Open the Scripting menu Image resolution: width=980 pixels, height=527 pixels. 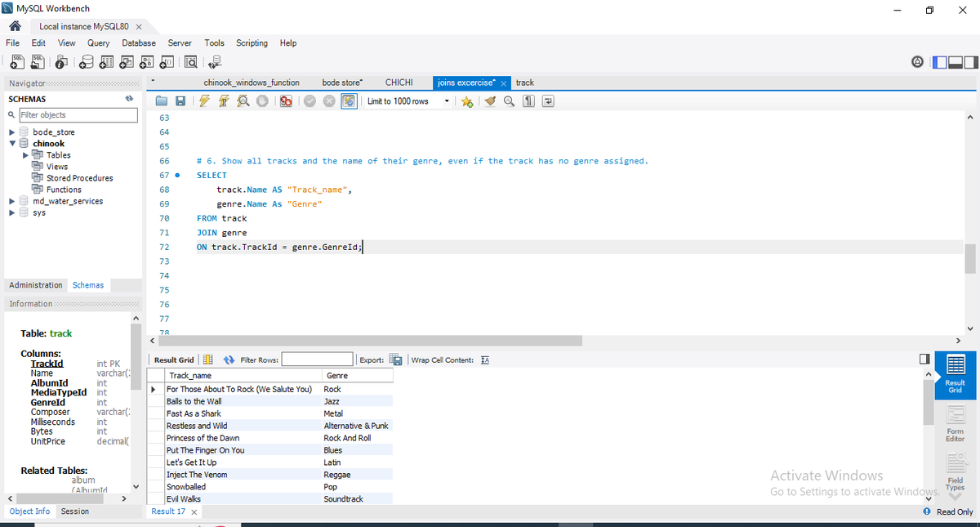(252, 42)
